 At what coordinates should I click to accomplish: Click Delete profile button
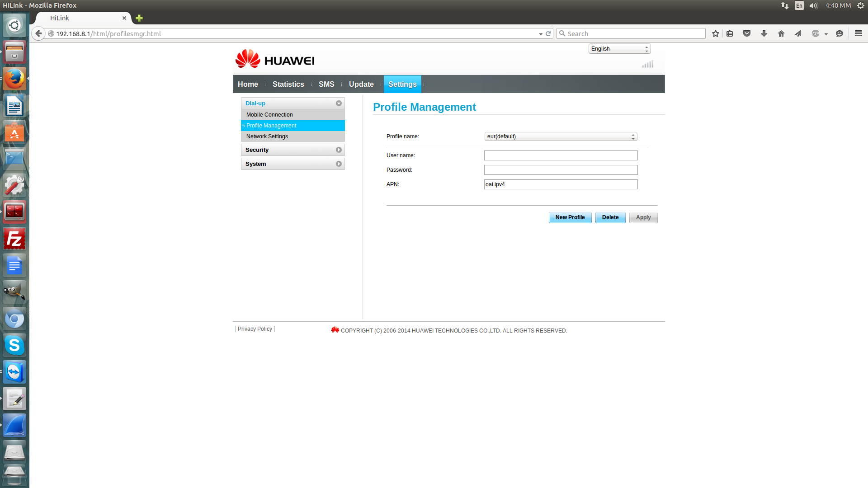[610, 217]
